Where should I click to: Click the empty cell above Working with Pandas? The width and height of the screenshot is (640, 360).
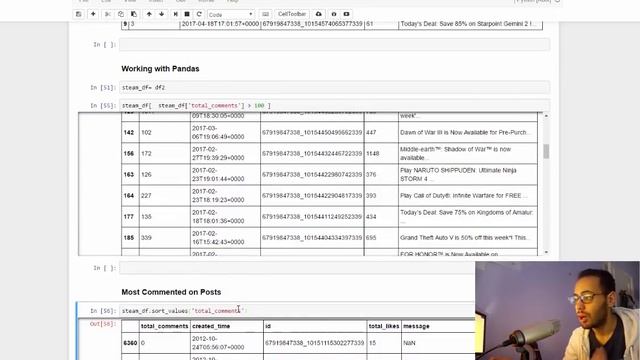click(334, 44)
